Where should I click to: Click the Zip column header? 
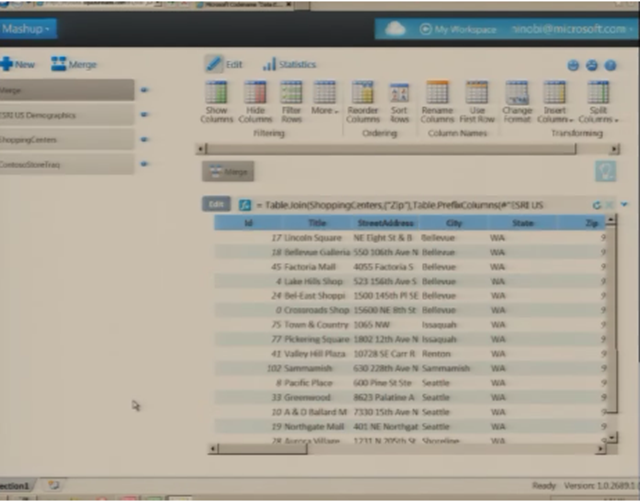click(583, 223)
